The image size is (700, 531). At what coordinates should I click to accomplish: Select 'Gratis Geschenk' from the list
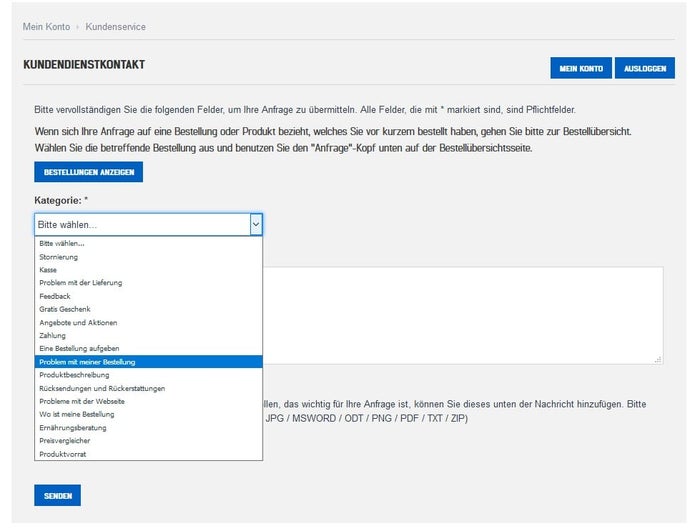coord(148,309)
